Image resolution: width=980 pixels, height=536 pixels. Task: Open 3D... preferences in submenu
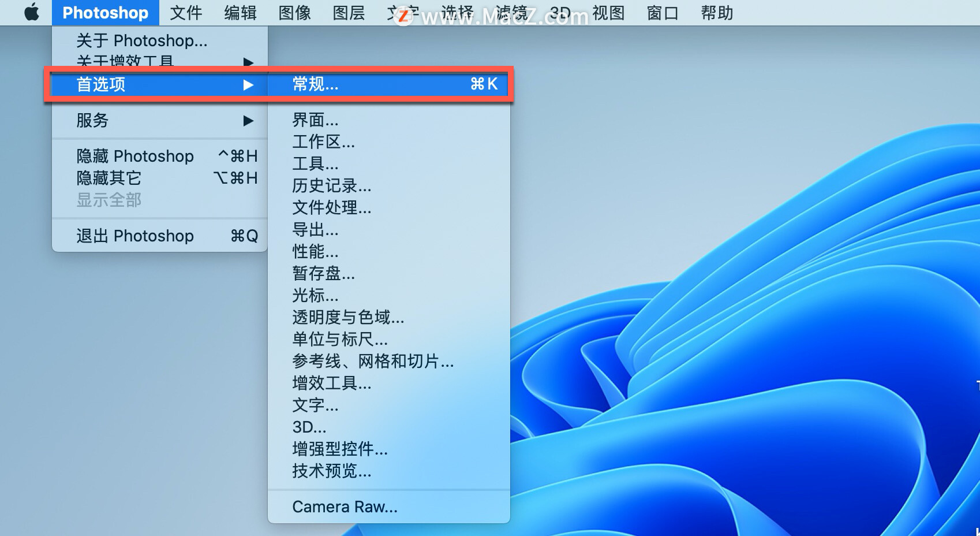pyautogui.click(x=389, y=427)
